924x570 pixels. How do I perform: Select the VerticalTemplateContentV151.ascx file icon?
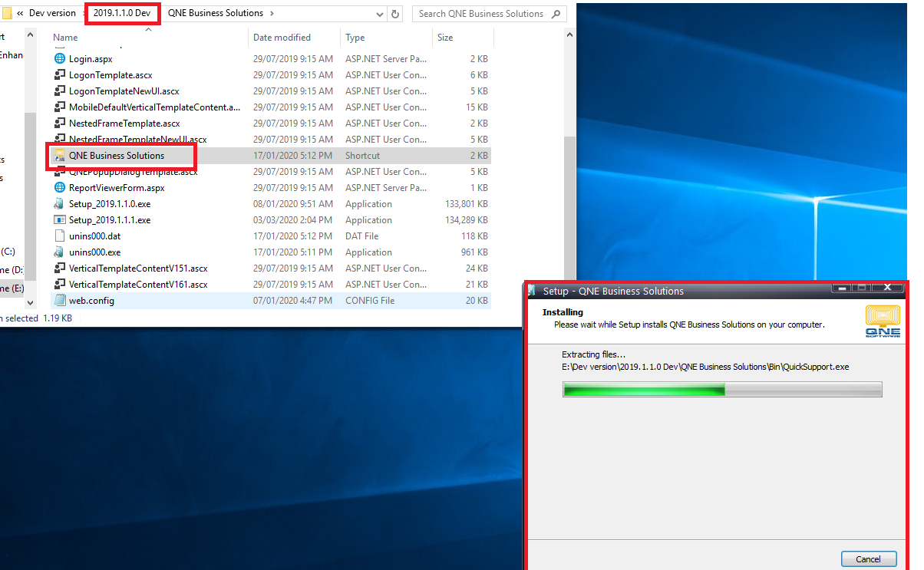(x=59, y=269)
